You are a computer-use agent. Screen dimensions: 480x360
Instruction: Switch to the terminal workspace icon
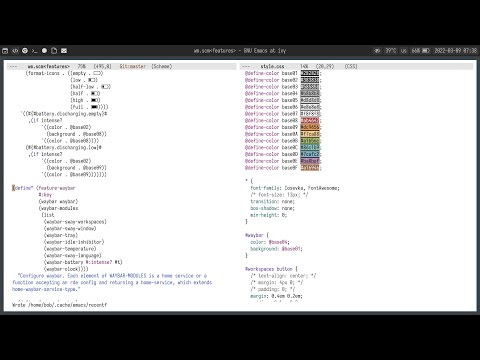pyautogui.click(x=34, y=51)
